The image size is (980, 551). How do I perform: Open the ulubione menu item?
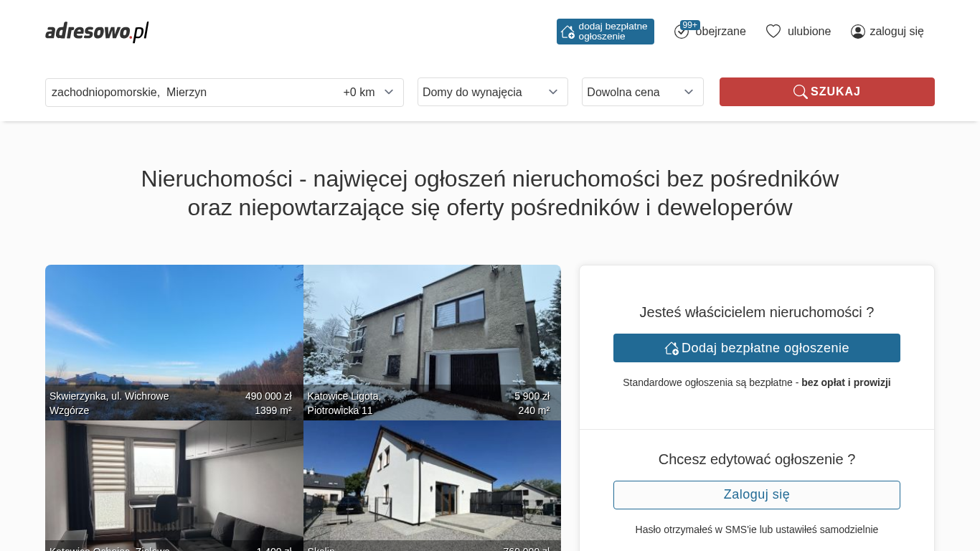809,32
